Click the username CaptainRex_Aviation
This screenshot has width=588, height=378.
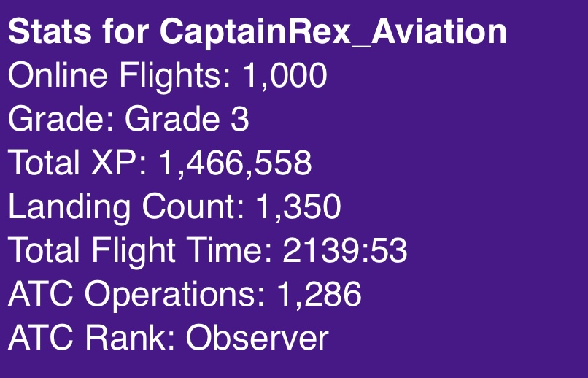pos(333,32)
